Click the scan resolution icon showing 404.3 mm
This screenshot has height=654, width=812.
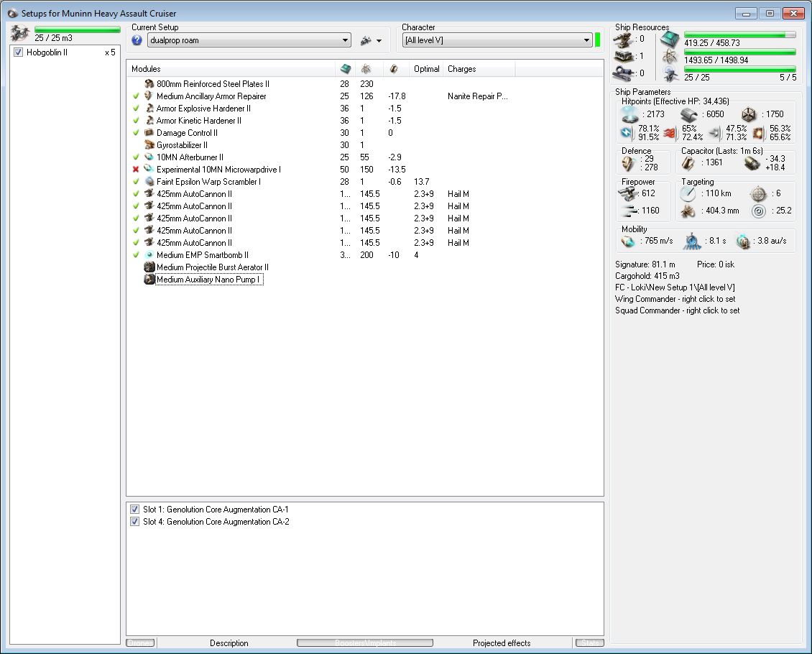tap(688, 211)
